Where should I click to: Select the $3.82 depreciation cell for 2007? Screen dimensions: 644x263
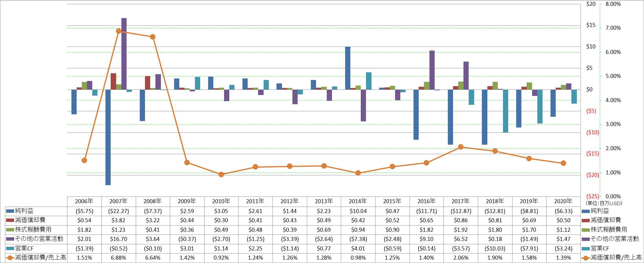tap(119, 220)
